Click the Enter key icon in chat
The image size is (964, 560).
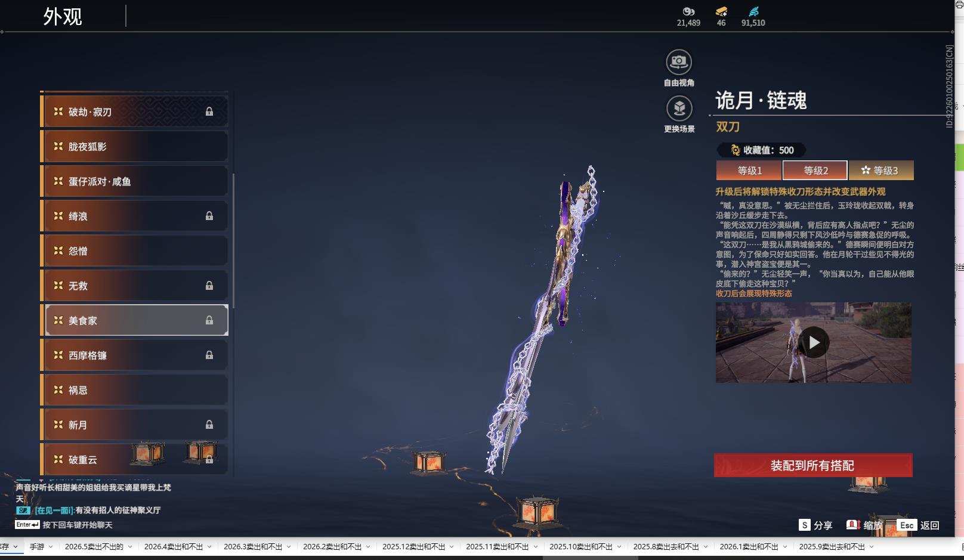point(27,525)
